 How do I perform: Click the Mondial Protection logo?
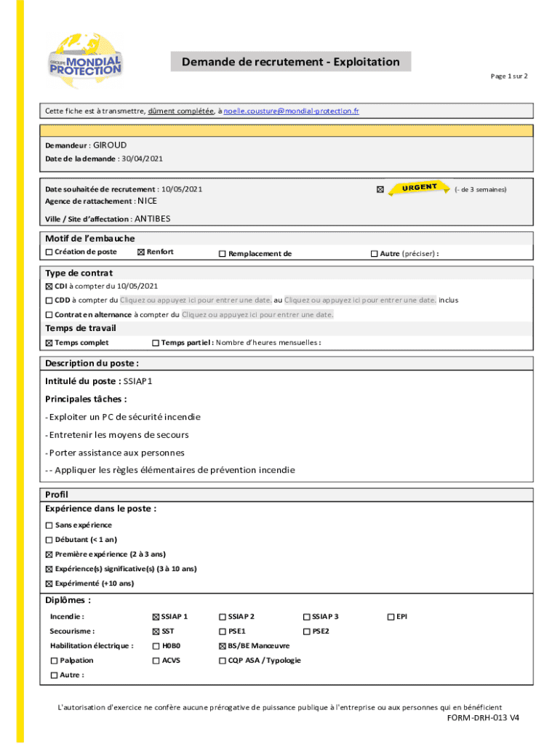click(x=85, y=63)
